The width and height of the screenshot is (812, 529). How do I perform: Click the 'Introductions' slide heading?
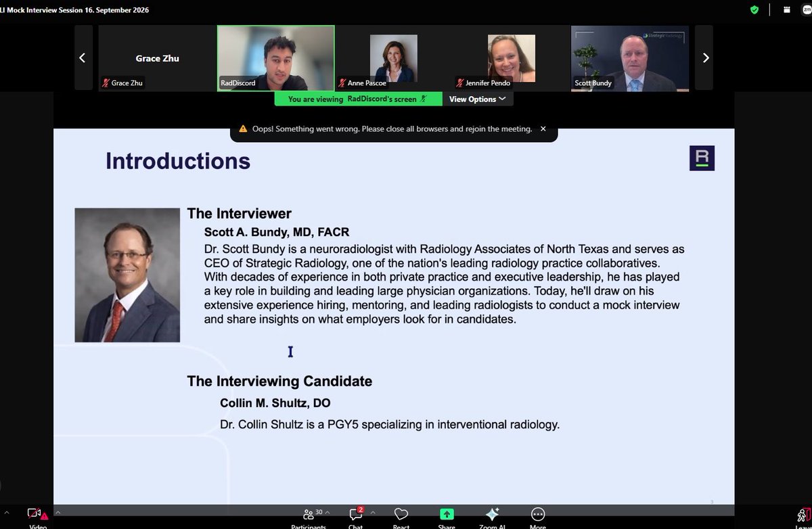[x=178, y=161]
